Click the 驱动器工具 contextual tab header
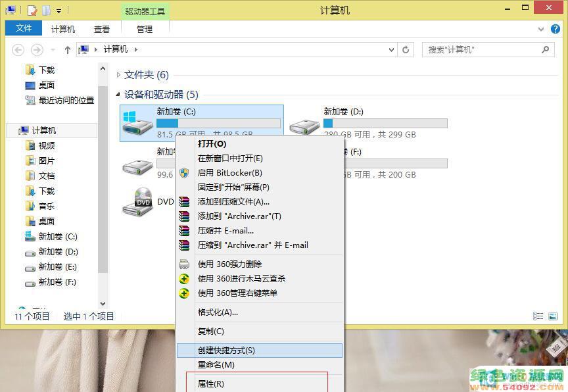The width and height of the screenshot is (568, 392). (145, 12)
